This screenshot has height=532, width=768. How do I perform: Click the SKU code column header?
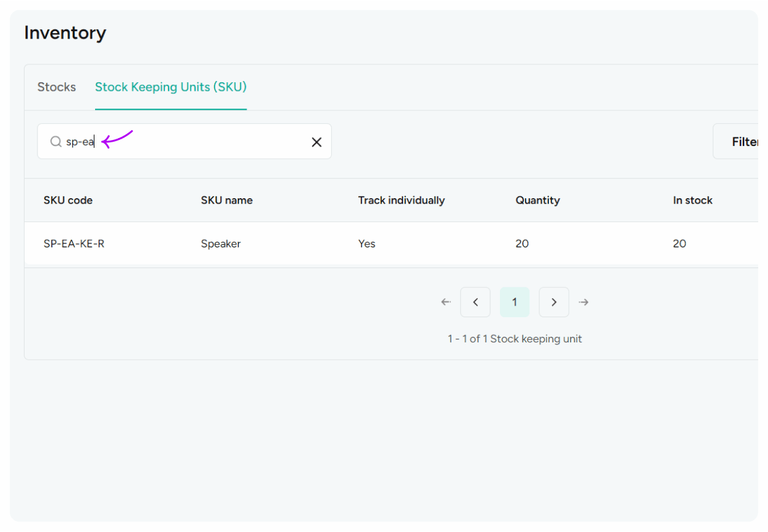pos(68,200)
